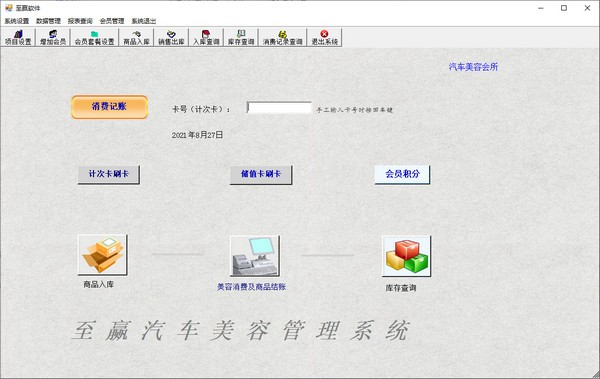The width and height of the screenshot is (600, 379).
Task: Open the 报表查询 menu
Action: 80,21
